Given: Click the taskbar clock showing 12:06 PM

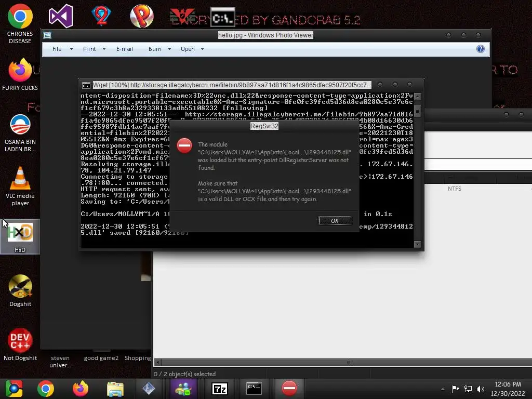Looking at the screenshot, I should [508, 384].
